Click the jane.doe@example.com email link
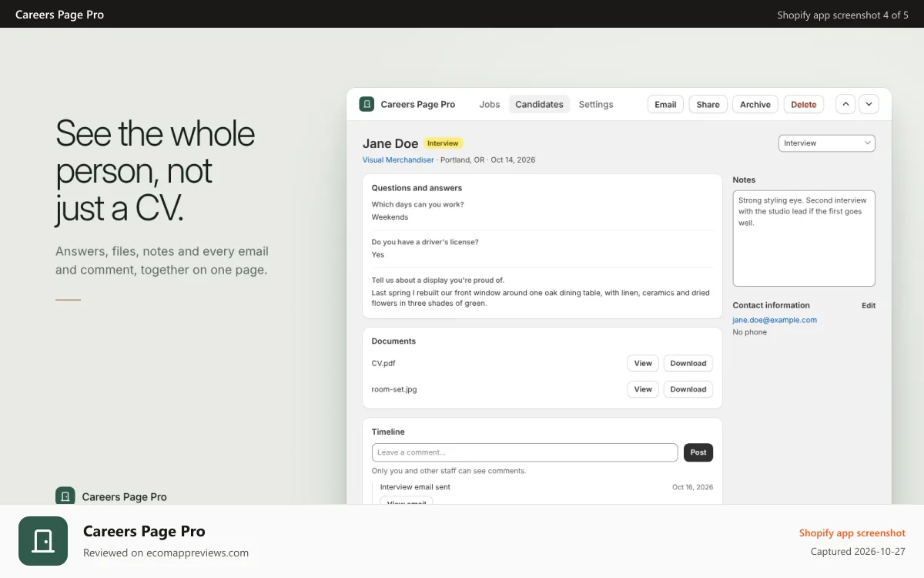 tap(775, 320)
